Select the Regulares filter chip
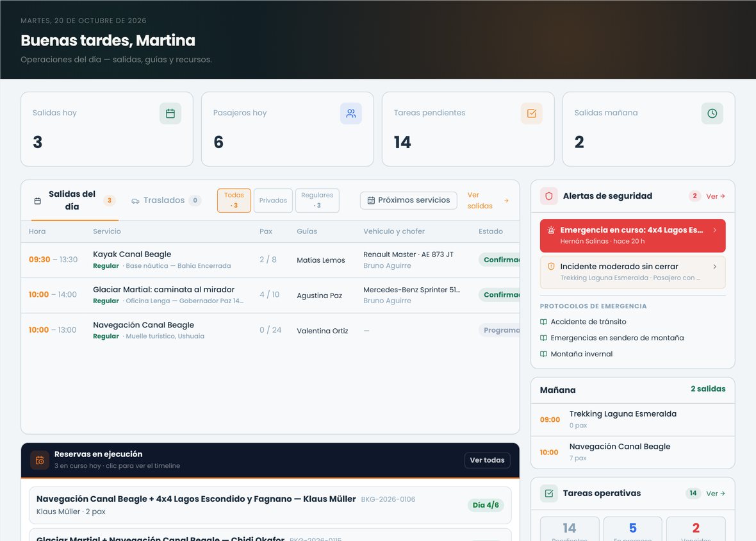Screen dimensions: 756x541 point(317,201)
